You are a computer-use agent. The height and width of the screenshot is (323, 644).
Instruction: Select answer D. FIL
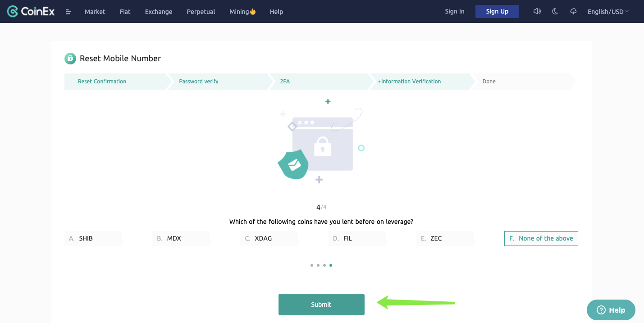[357, 238]
